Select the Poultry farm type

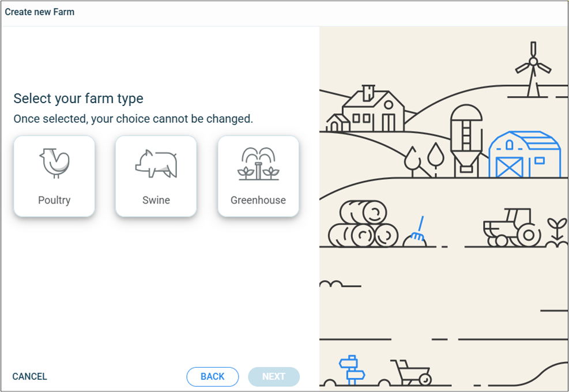tap(54, 176)
